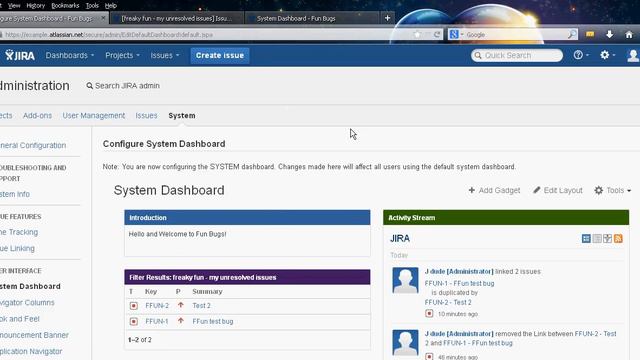Open Navigator Columns sidebar link
The height and width of the screenshot is (360, 640).
tap(27, 302)
